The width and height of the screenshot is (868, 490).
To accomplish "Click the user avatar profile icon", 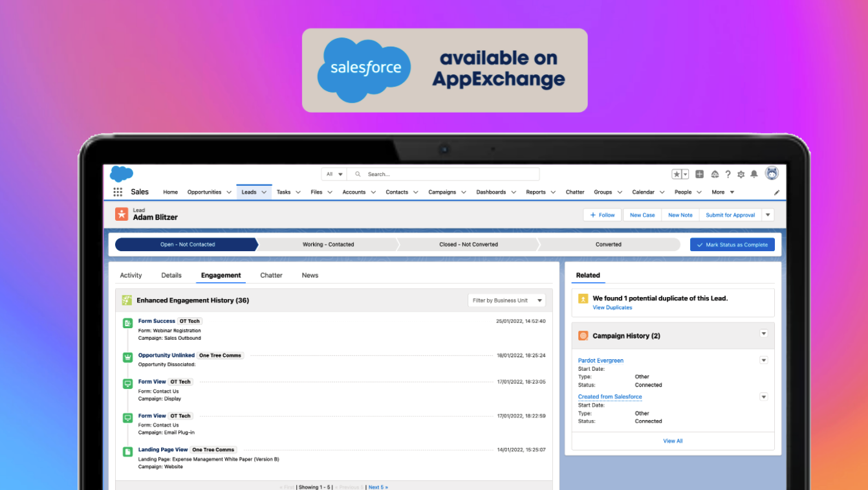I will [772, 173].
